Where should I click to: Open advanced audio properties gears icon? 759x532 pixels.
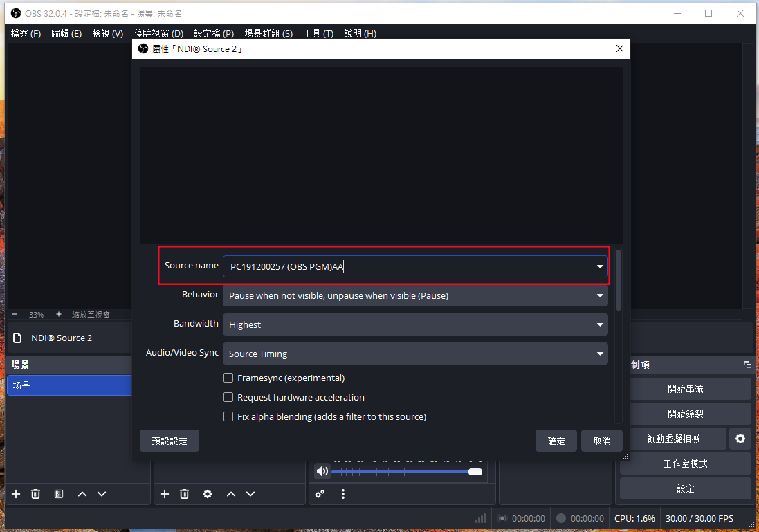coord(320,494)
